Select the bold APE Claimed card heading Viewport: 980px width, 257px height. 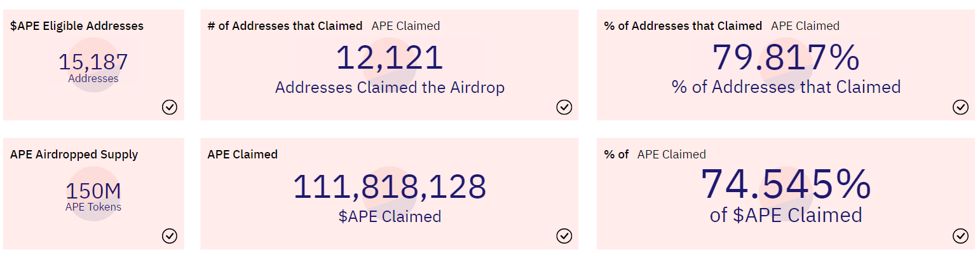pos(242,155)
